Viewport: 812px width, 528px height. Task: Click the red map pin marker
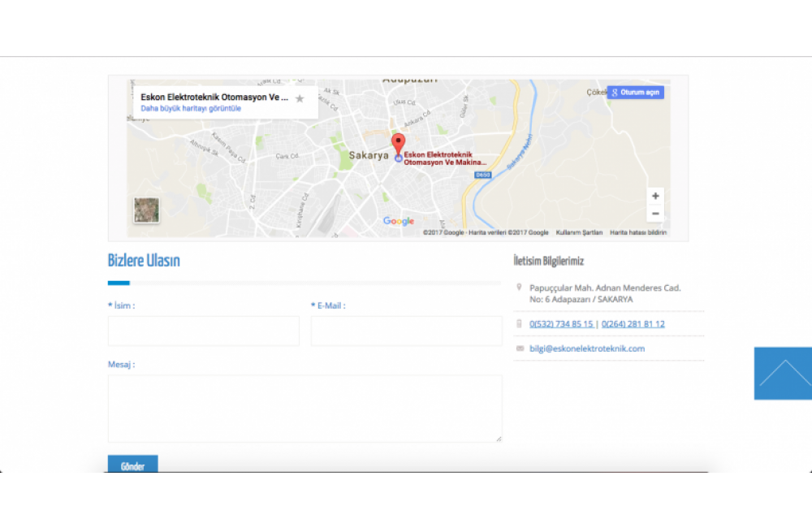pos(398,145)
